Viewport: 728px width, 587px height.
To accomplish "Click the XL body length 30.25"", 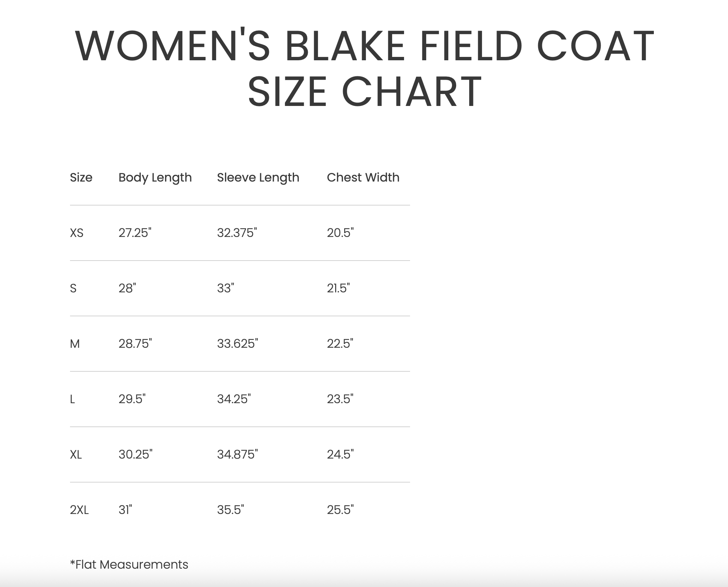I will [x=136, y=454].
